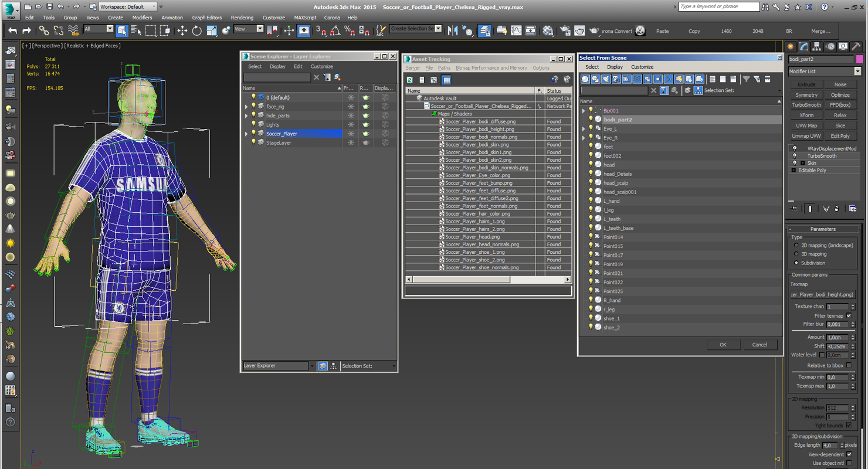Image resolution: width=868 pixels, height=469 pixels.
Task: Open the reference coordinate View dropdown
Action: 249,29
